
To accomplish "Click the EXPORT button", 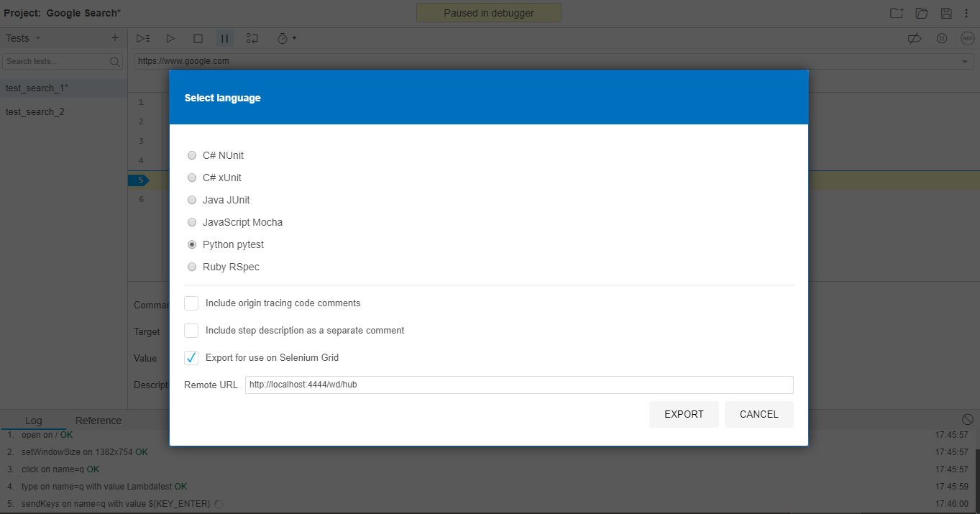I will point(684,414).
